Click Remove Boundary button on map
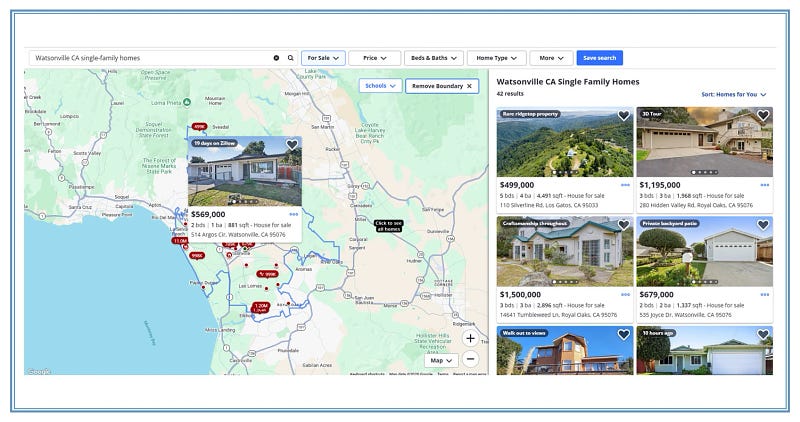The image size is (800, 422). (442, 86)
